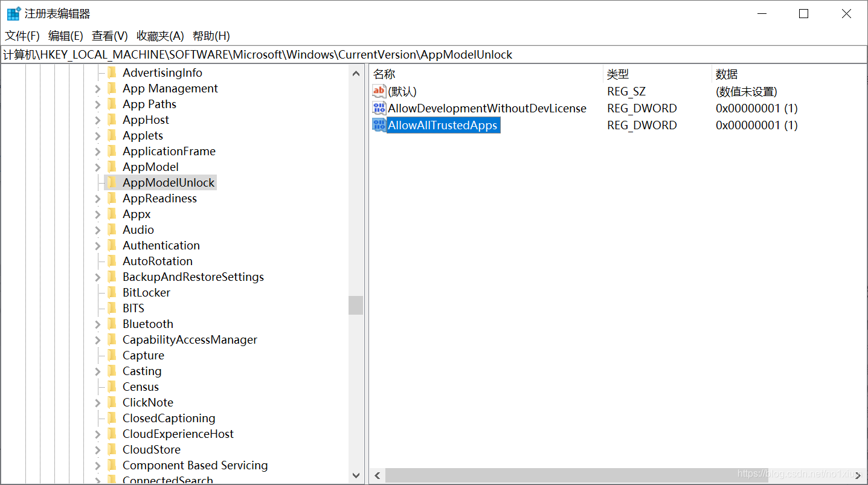
Task: Click the Bluetooth folder icon
Action: pyautogui.click(x=112, y=324)
